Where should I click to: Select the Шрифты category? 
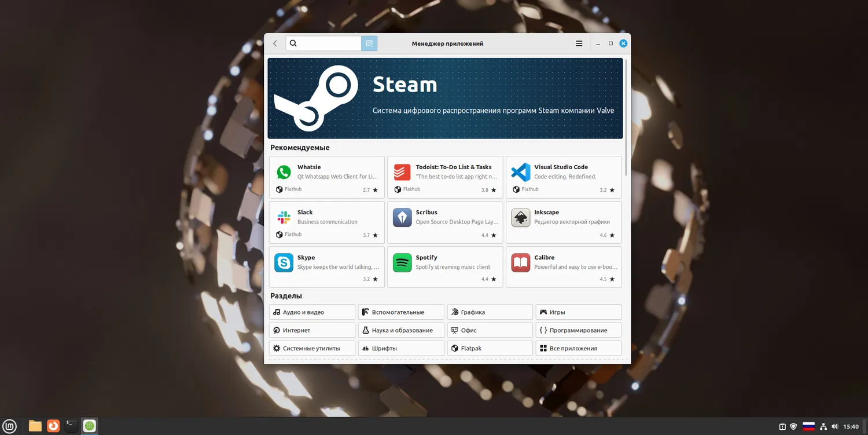[x=401, y=348]
